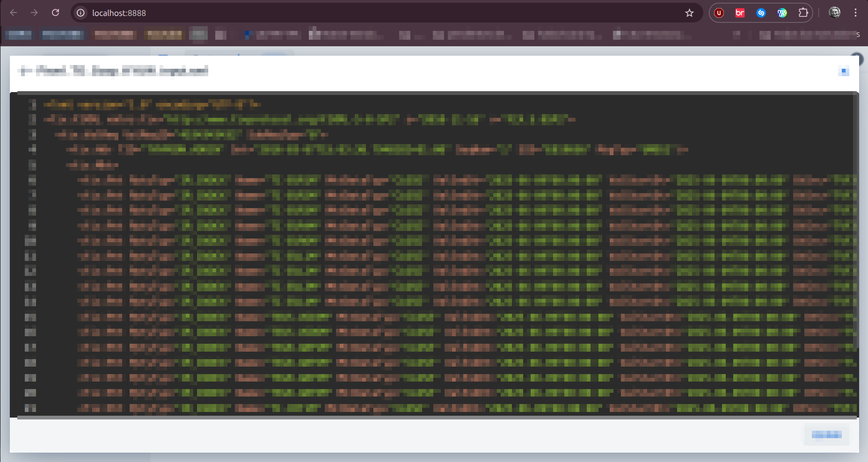Image resolution: width=868 pixels, height=462 pixels.
Task: Open the first bookmark bar item
Action: point(19,35)
